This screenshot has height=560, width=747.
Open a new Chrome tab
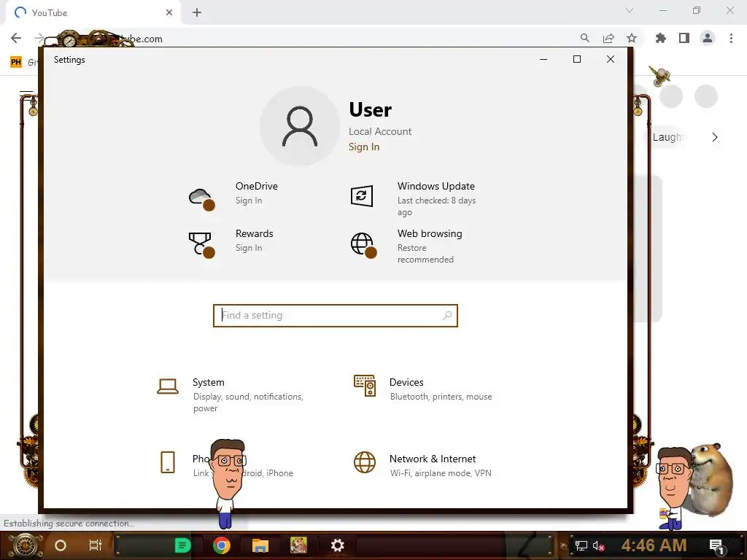[x=197, y=12]
